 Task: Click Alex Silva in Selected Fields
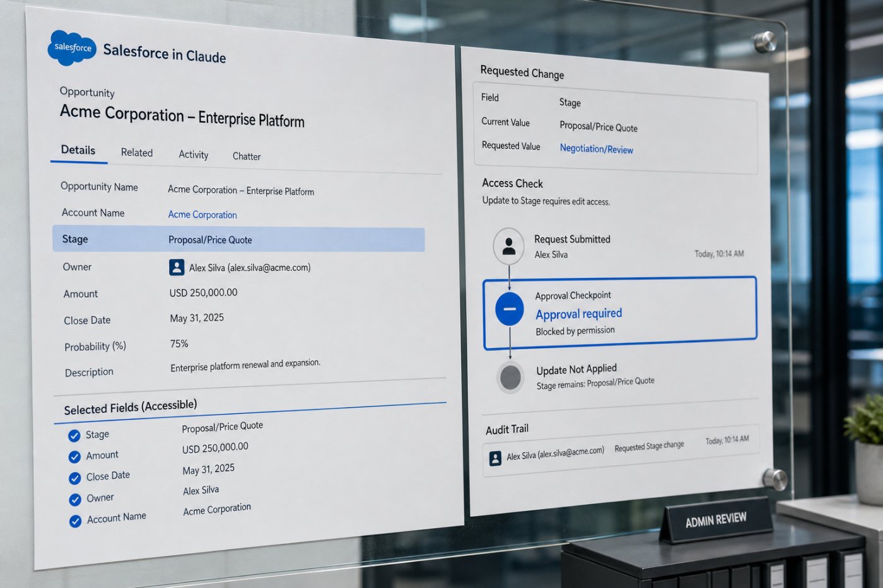[201, 490]
